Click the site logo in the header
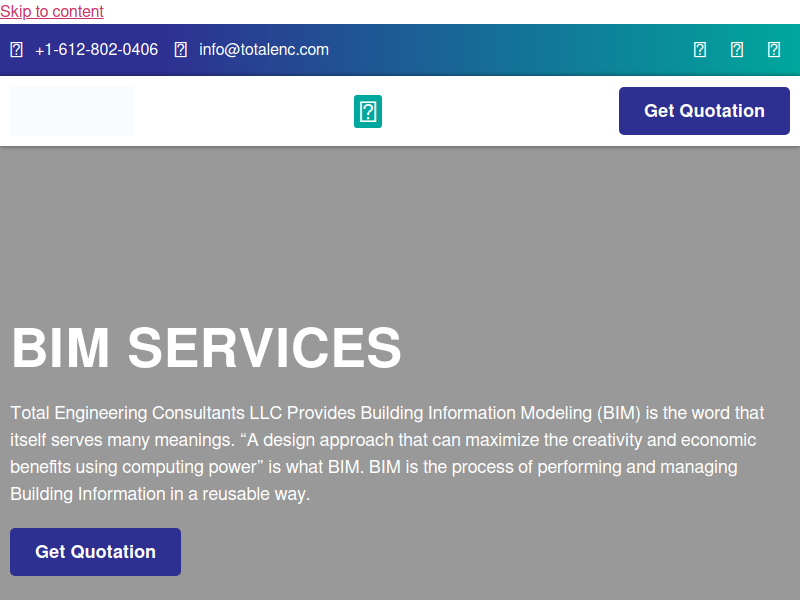Screen dimensions: 800x600 coord(72,111)
